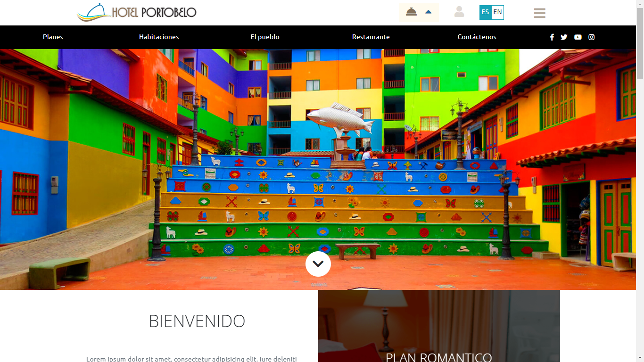This screenshot has height=362, width=644.
Task: Navigate to Contáctenos page
Action: pyautogui.click(x=477, y=37)
